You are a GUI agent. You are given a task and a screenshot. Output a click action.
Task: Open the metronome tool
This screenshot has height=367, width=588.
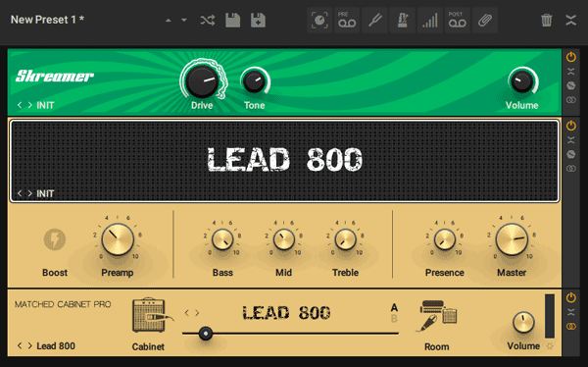click(403, 21)
